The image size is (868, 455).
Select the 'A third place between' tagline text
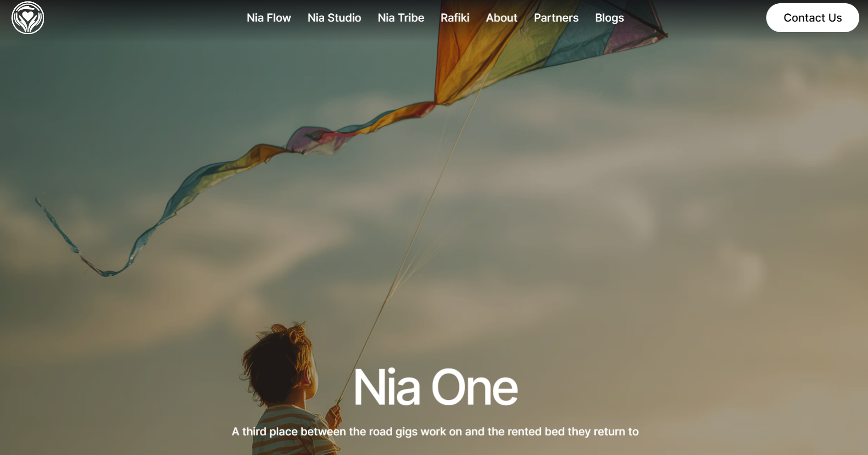435,432
